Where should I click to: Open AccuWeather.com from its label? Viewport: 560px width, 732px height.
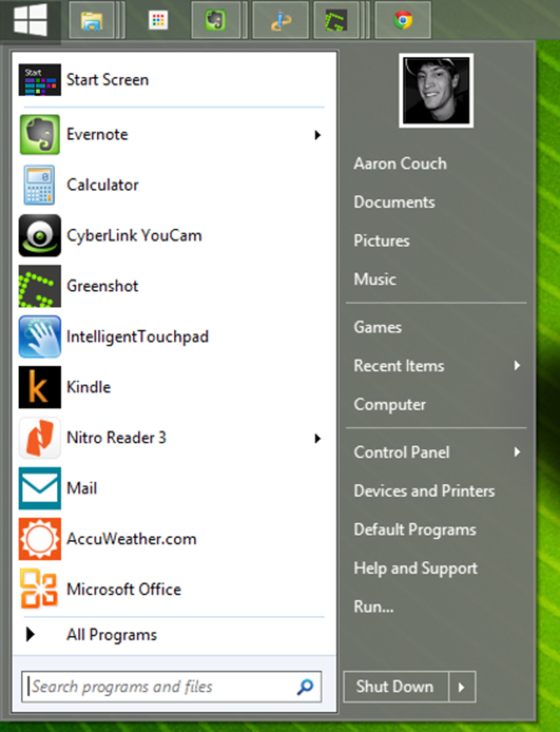pos(132,539)
